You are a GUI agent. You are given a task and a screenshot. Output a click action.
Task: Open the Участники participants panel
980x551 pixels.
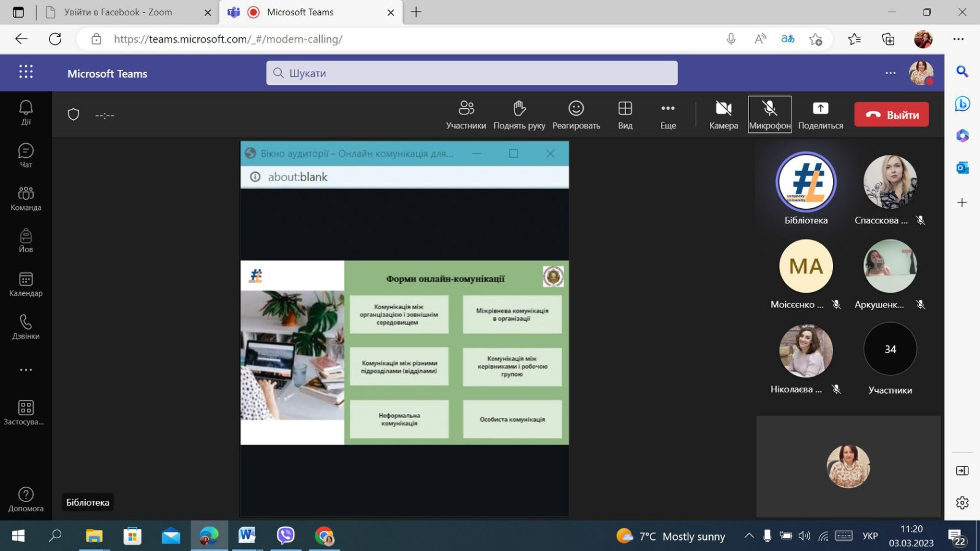coord(466,114)
